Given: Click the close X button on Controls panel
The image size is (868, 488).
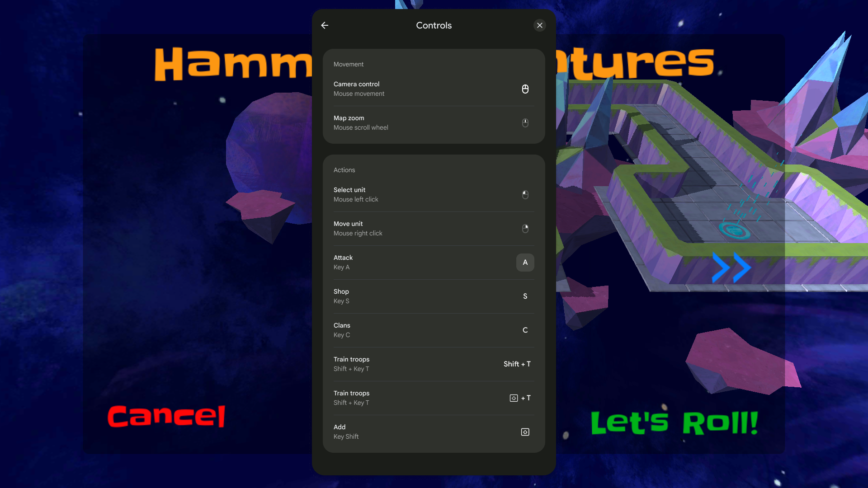Looking at the screenshot, I should 540,25.
